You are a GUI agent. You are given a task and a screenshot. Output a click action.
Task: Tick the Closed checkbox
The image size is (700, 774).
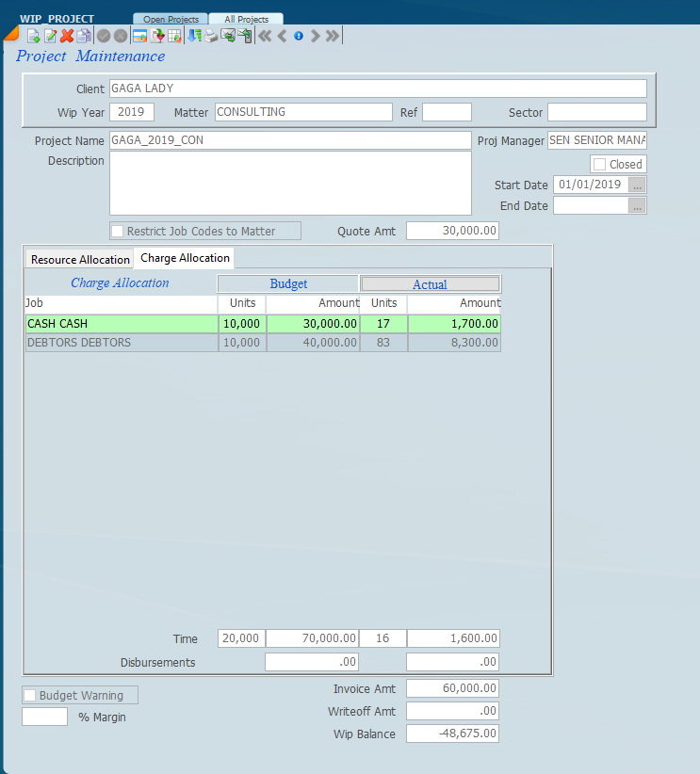click(x=599, y=164)
